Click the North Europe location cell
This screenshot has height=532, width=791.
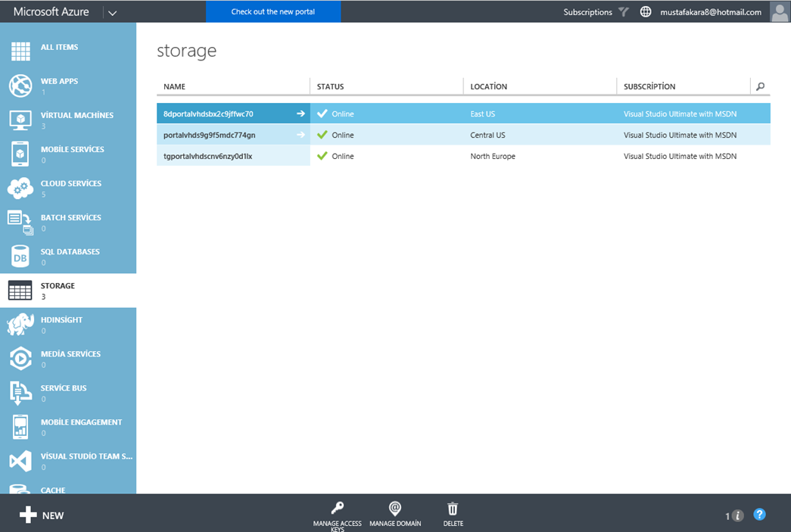tap(493, 157)
